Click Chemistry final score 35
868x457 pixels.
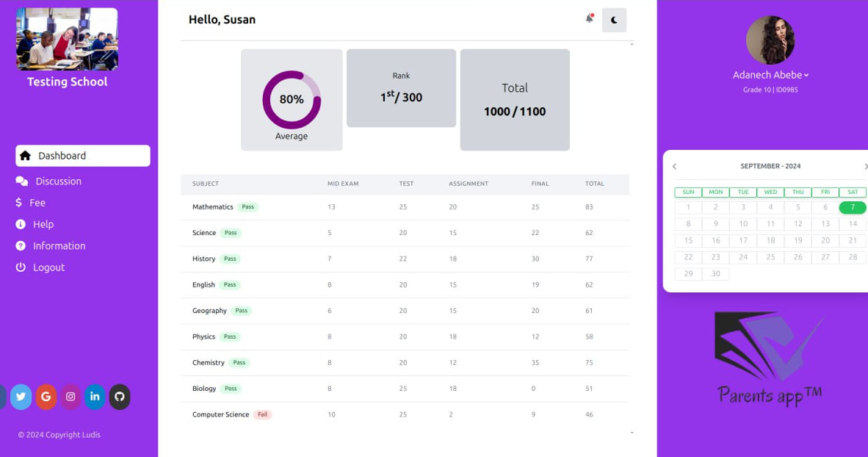(535, 363)
